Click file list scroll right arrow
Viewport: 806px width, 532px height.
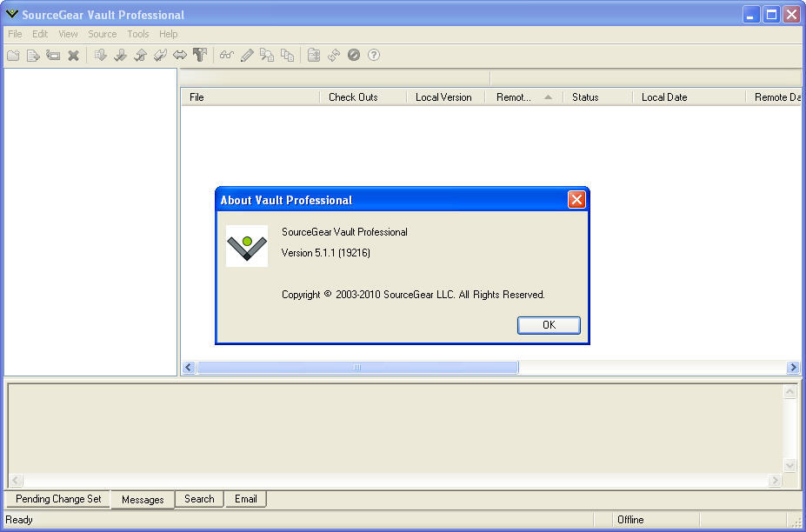[x=793, y=367]
